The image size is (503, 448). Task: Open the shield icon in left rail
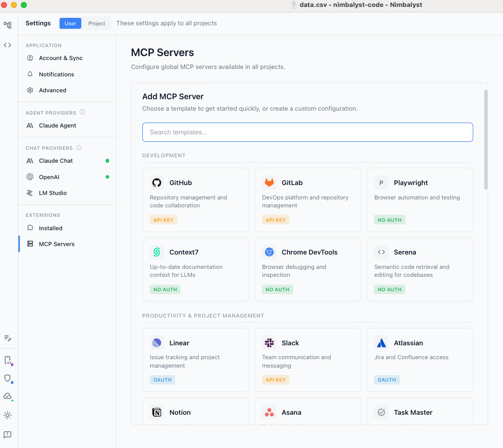[x=8, y=379]
